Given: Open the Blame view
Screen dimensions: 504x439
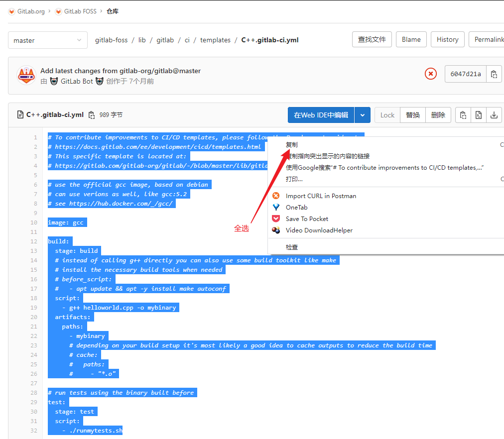Looking at the screenshot, I should click(411, 39).
